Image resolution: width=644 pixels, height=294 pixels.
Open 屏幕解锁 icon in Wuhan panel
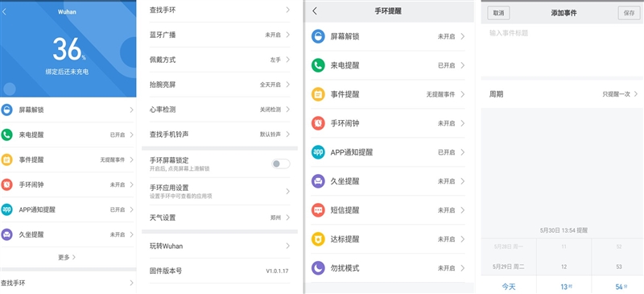[x=6, y=110]
